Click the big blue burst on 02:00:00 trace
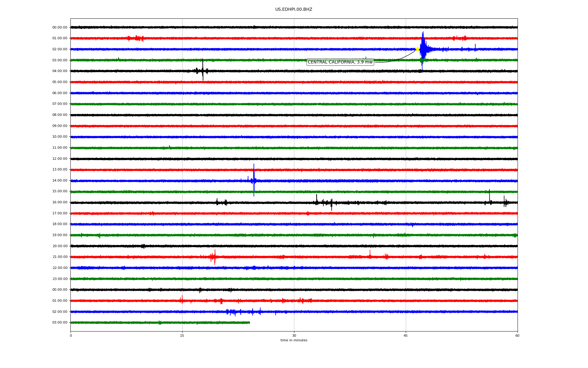The height and width of the screenshot is (368, 588). pos(423,48)
